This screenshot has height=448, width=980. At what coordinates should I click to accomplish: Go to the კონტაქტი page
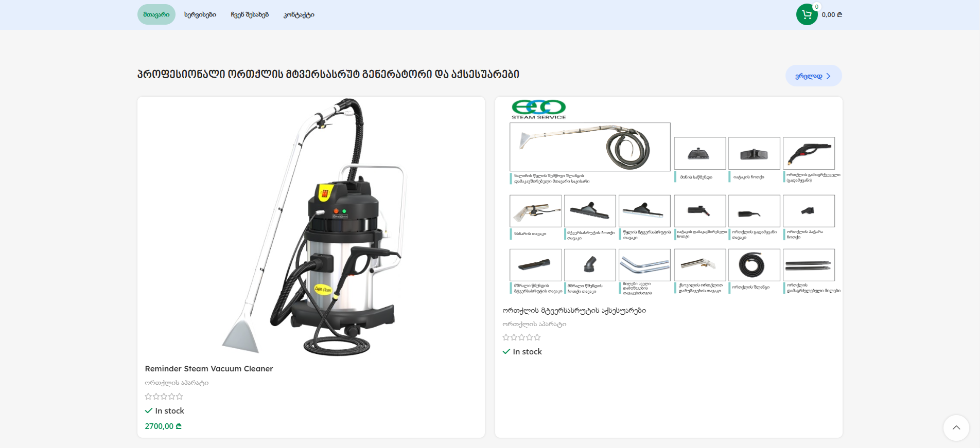[299, 14]
